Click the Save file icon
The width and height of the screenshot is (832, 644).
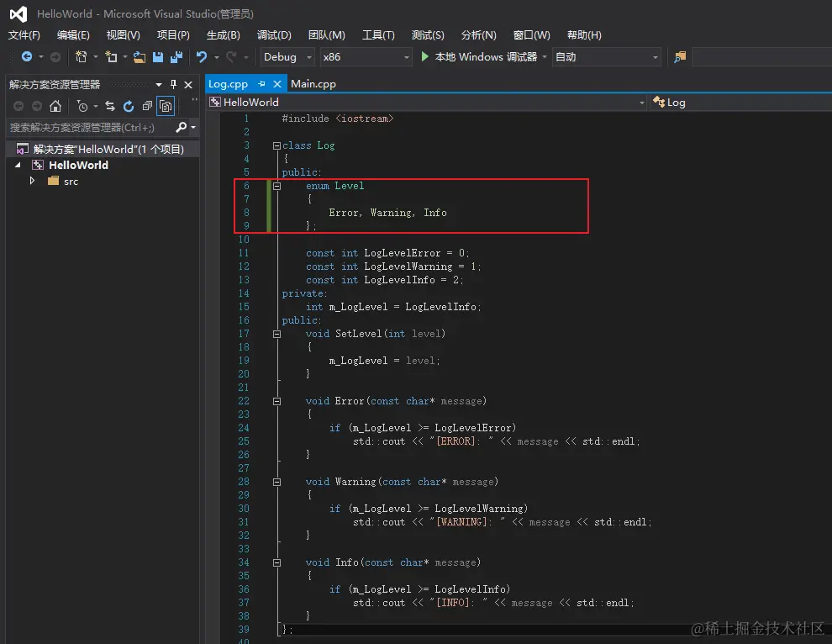click(x=158, y=57)
